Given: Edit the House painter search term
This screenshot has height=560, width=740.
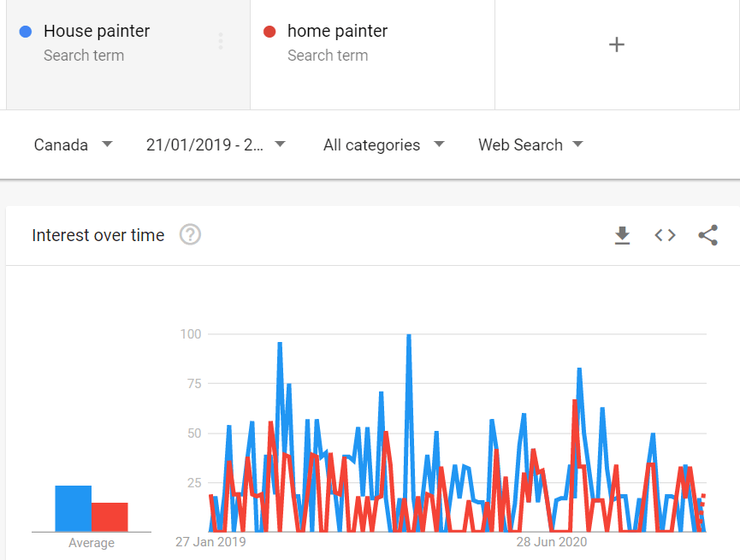Looking at the screenshot, I should (x=97, y=32).
